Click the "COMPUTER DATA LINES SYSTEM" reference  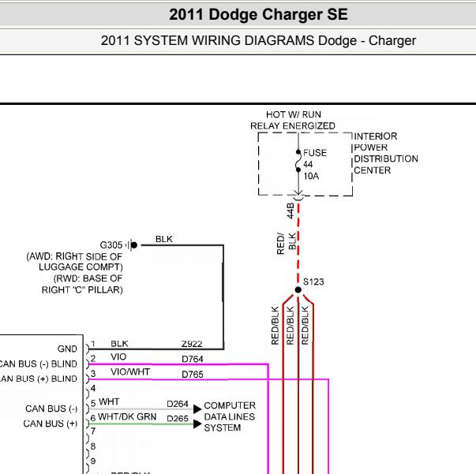[x=230, y=416]
